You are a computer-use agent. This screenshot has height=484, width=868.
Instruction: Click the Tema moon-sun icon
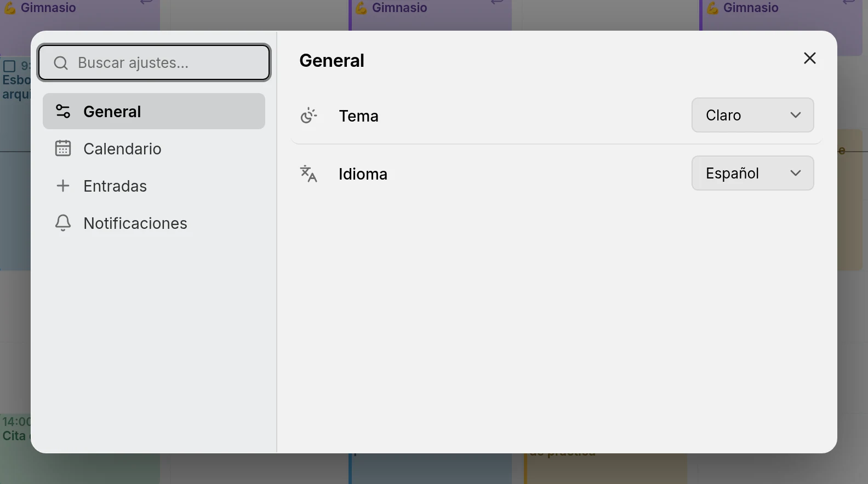[309, 116]
